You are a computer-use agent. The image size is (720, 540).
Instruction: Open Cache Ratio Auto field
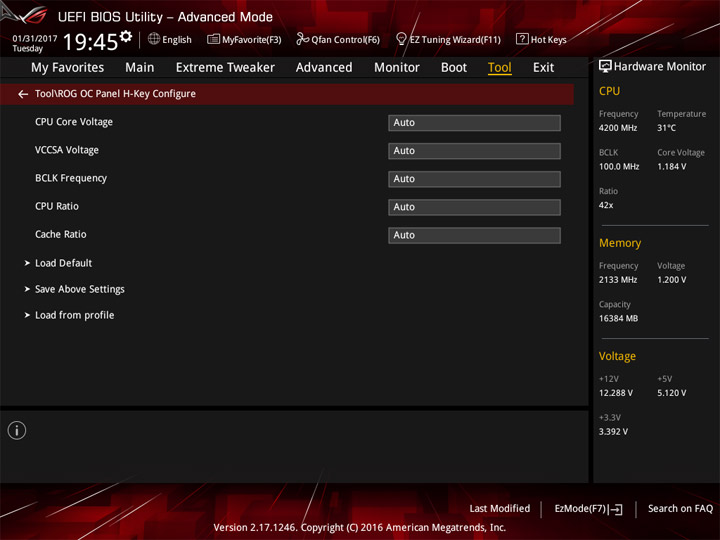[x=474, y=235]
